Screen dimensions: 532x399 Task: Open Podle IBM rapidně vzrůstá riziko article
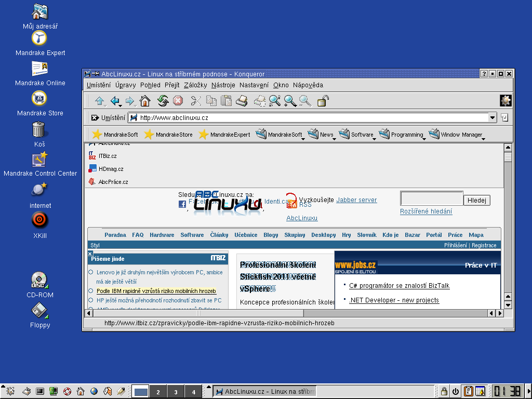point(156,291)
